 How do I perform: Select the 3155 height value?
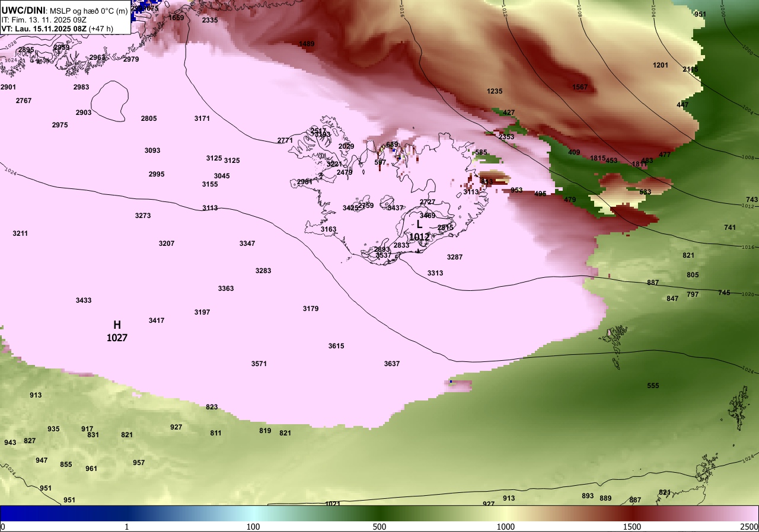210,184
